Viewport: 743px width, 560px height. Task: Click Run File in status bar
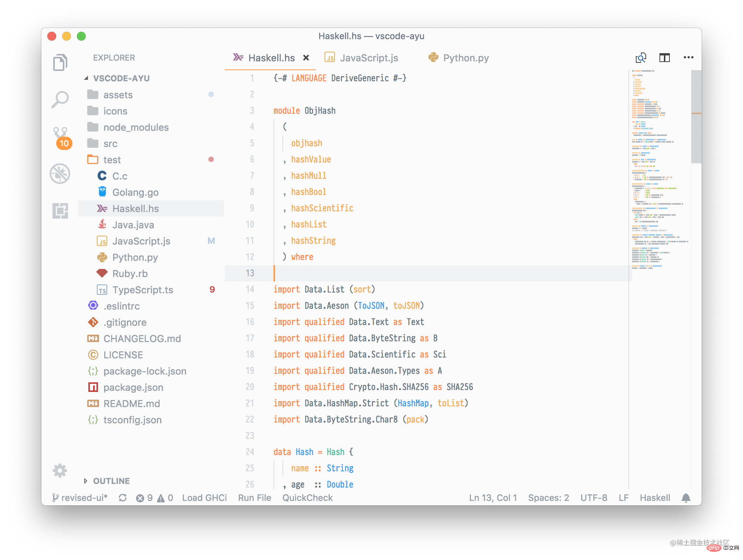(254, 498)
